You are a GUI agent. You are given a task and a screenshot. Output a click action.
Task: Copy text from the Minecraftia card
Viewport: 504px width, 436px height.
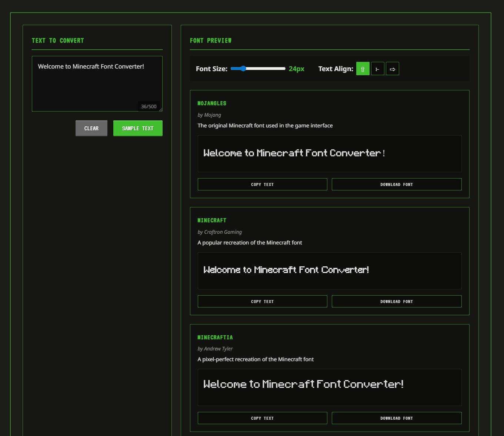pyautogui.click(x=262, y=418)
